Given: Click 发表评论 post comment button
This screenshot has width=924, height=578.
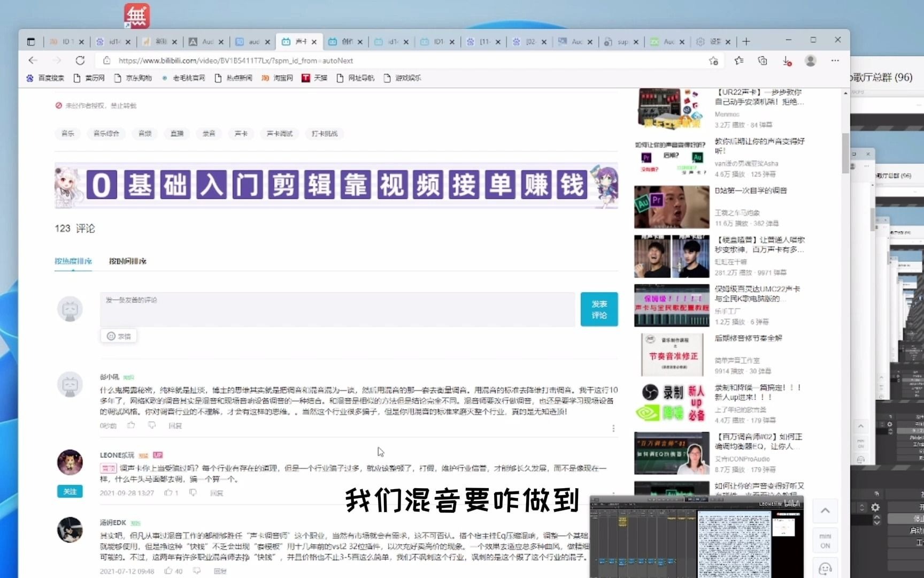Looking at the screenshot, I should (599, 309).
